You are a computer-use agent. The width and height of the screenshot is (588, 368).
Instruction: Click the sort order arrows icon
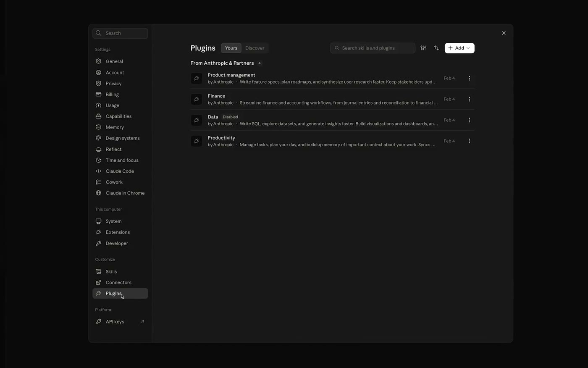(x=436, y=48)
